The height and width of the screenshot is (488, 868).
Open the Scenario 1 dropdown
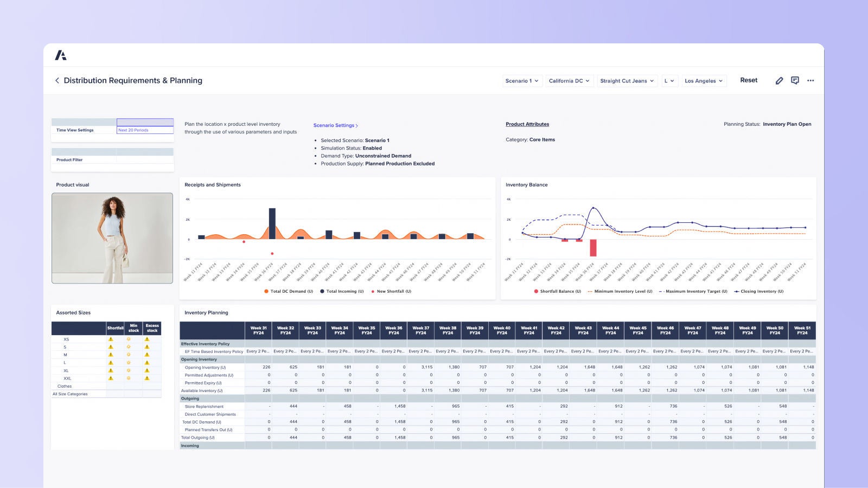(522, 80)
